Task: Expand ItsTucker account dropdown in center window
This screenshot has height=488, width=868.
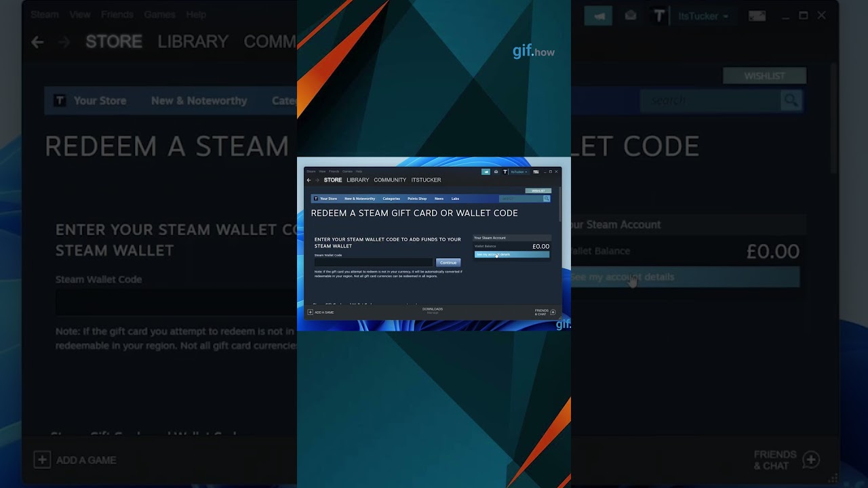Action: 519,171
